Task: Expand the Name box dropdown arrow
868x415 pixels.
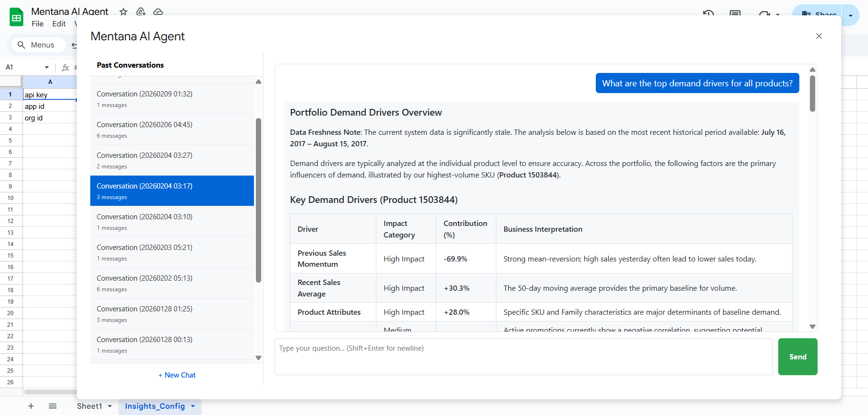Action: [47, 67]
